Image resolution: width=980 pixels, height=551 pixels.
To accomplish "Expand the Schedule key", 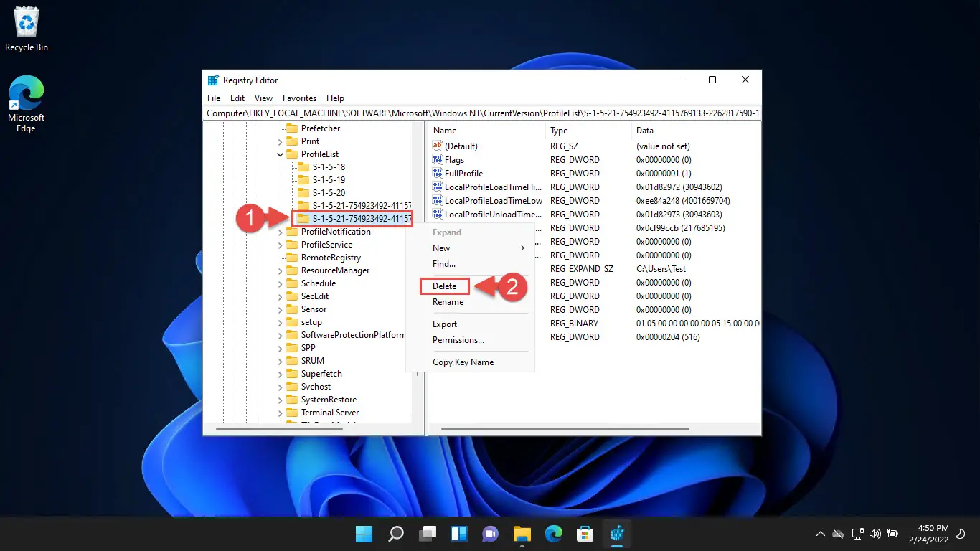I will (281, 283).
